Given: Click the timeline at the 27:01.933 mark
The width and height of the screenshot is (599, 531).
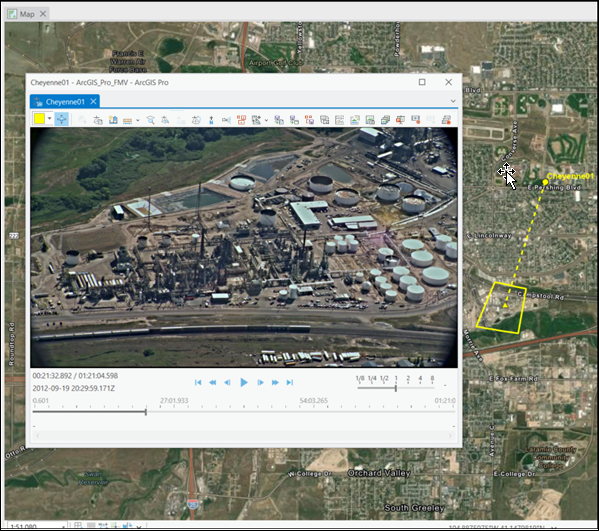Looking at the screenshot, I should pos(174,401).
